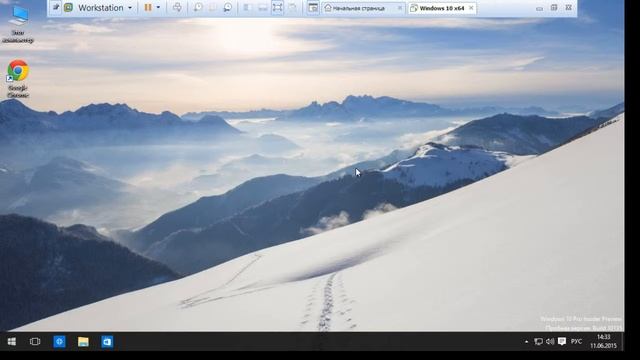Click the pin icon on the VMware toolbar

(x=56, y=7)
